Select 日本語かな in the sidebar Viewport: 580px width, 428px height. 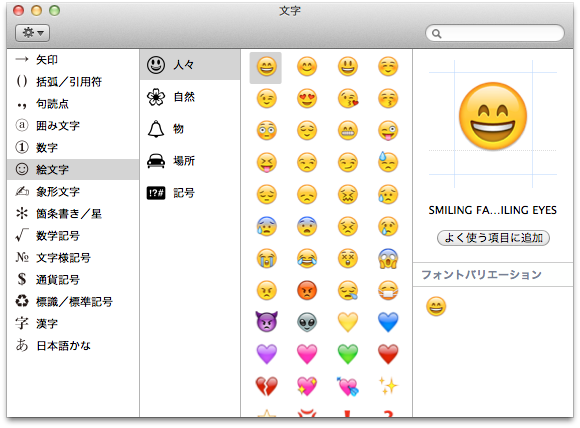click(73, 346)
